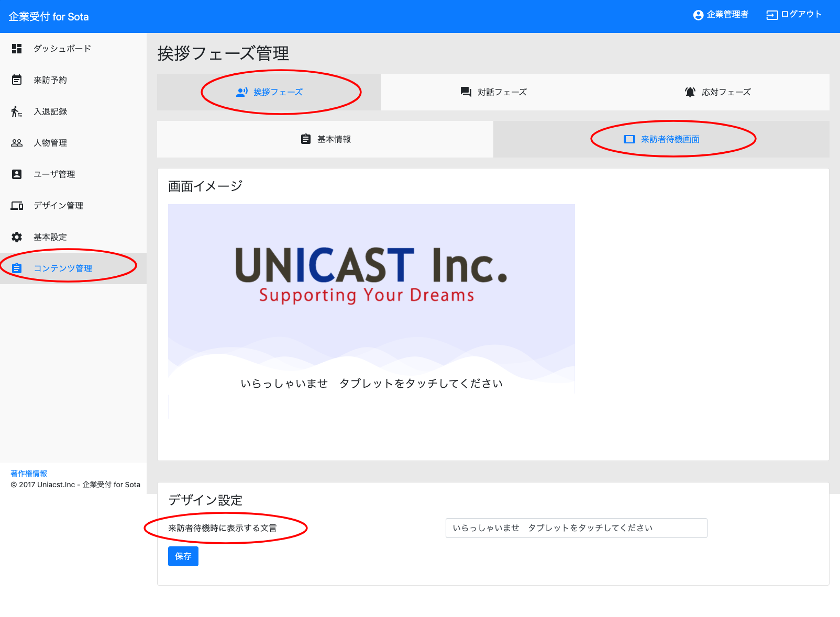Click the 2017 Uniacst.Inc copyright text
The width and height of the screenshot is (840, 617).
pos(75,485)
